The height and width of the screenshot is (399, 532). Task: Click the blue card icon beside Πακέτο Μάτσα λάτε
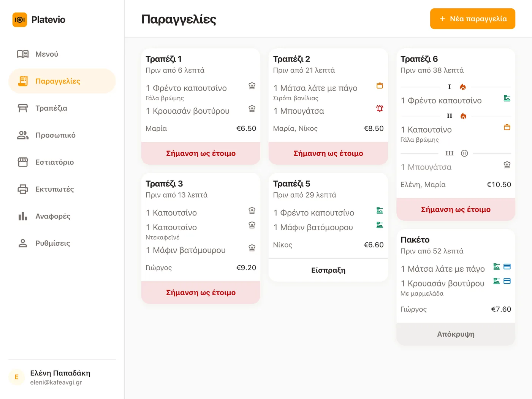pyautogui.click(x=507, y=267)
